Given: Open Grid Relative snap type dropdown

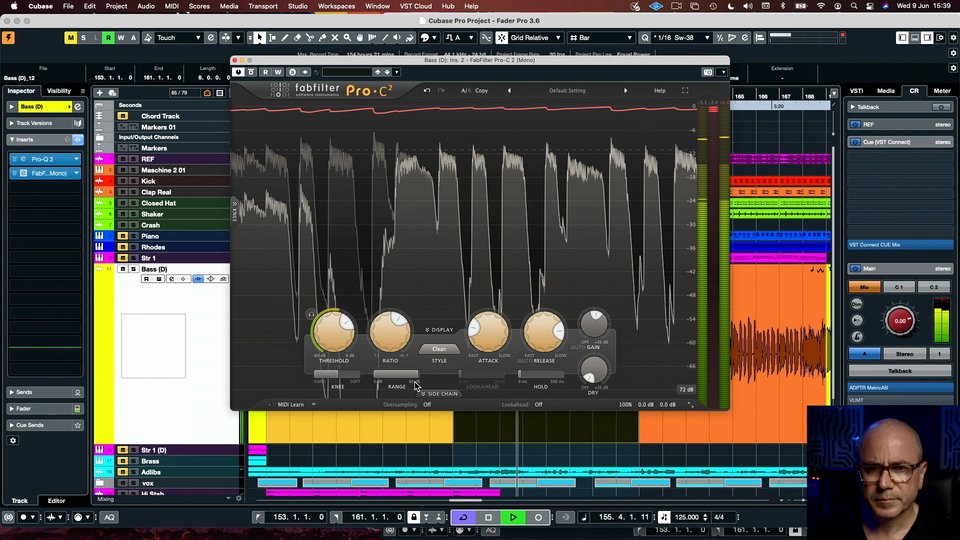Looking at the screenshot, I should tap(535, 38).
